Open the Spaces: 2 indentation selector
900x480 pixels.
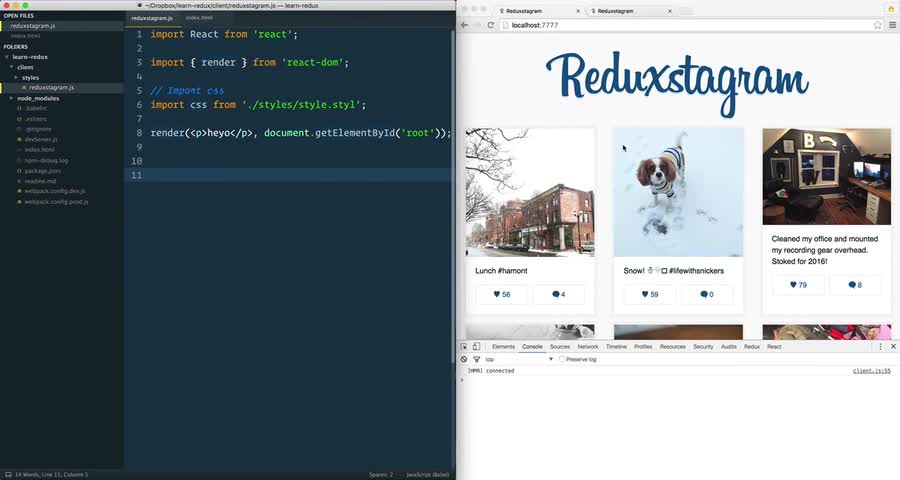tap(381, 475)
